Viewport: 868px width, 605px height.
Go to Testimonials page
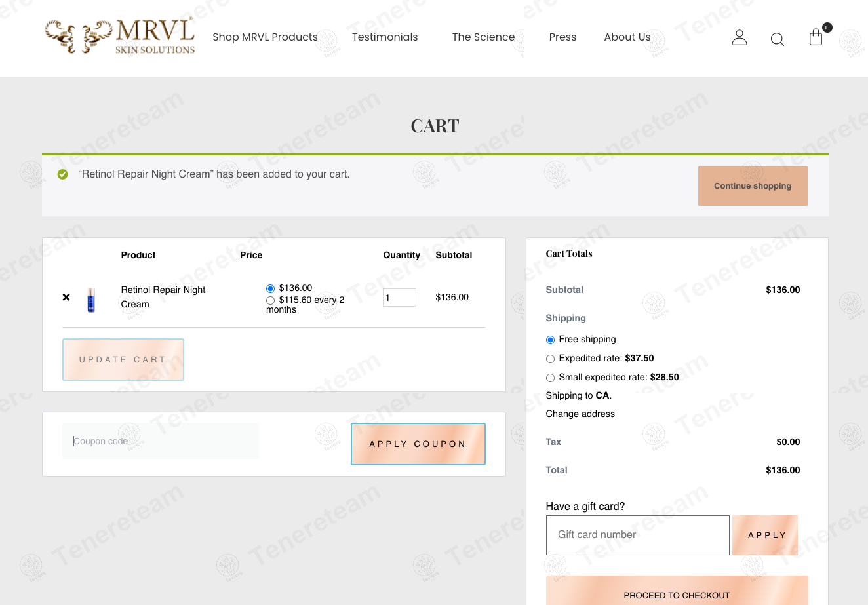(385, 37)
